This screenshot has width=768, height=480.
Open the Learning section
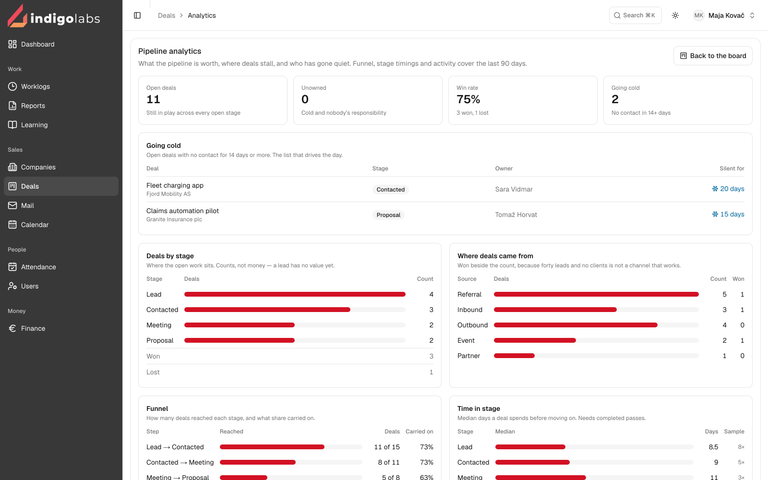(x=61, y=124)
